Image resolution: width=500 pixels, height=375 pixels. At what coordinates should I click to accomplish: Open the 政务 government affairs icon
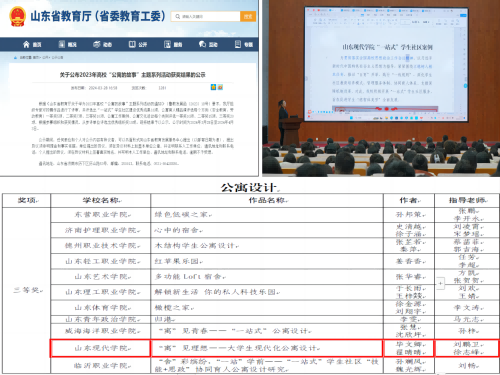click(96, 44)
